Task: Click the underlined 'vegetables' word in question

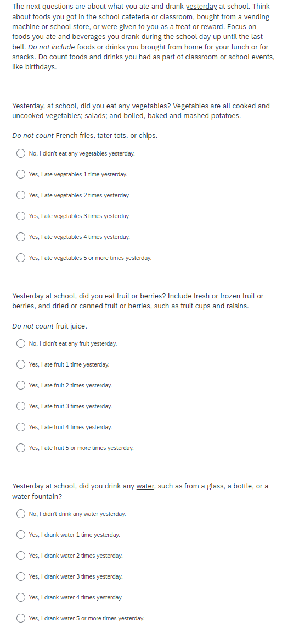Action: (x=149, y=106)
